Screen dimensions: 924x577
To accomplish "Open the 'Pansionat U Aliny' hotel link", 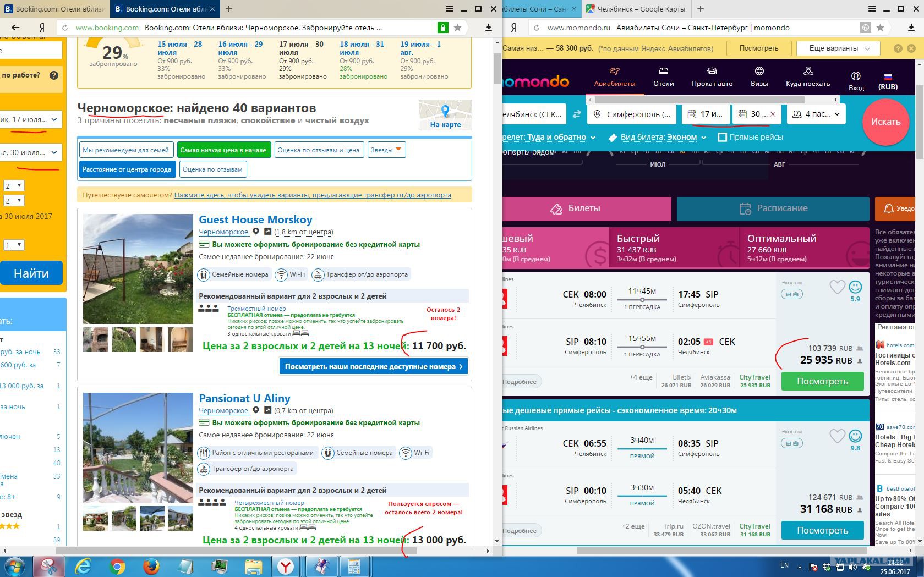I will 244,398.
